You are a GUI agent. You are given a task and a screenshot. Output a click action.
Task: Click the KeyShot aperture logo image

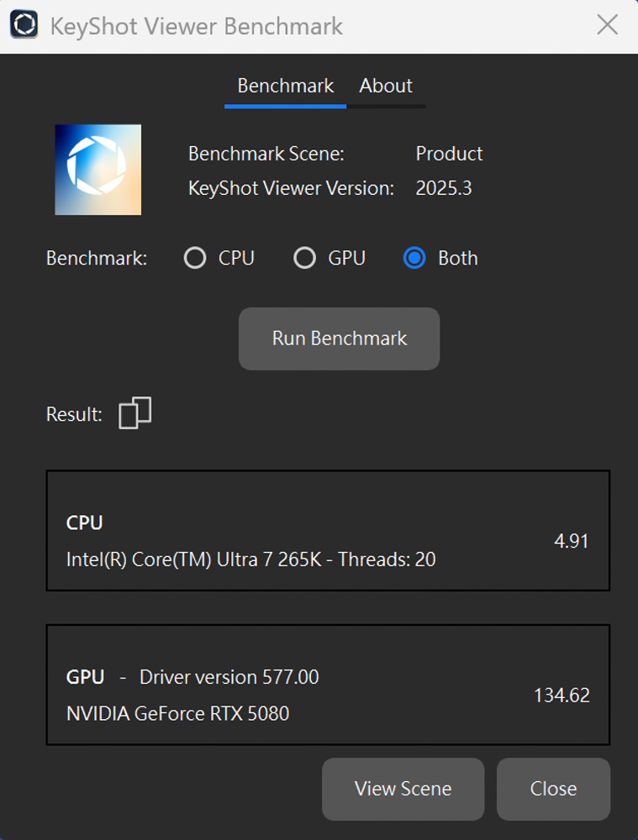(x=98, y=170)
